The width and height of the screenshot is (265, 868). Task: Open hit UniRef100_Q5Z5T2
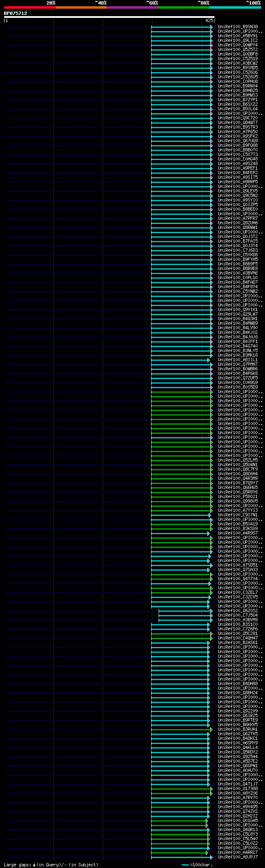(238, 50)
